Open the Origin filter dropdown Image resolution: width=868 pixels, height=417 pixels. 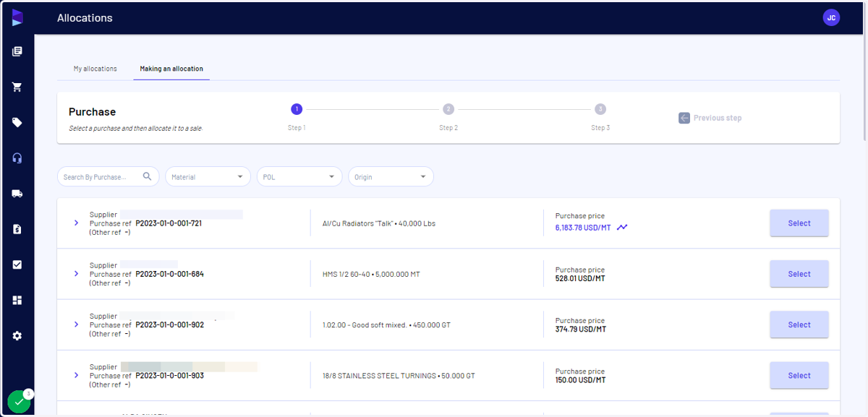(391, 176)
